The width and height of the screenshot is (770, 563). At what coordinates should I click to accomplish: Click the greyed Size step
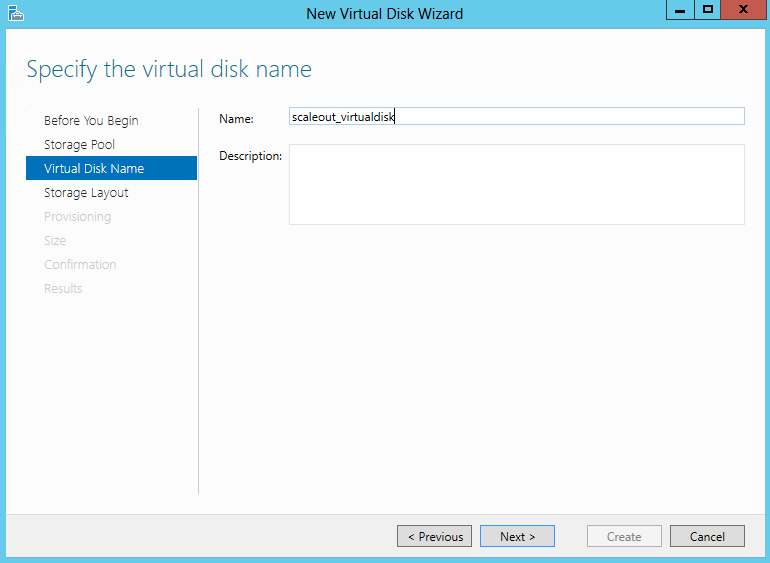(55, 241)
